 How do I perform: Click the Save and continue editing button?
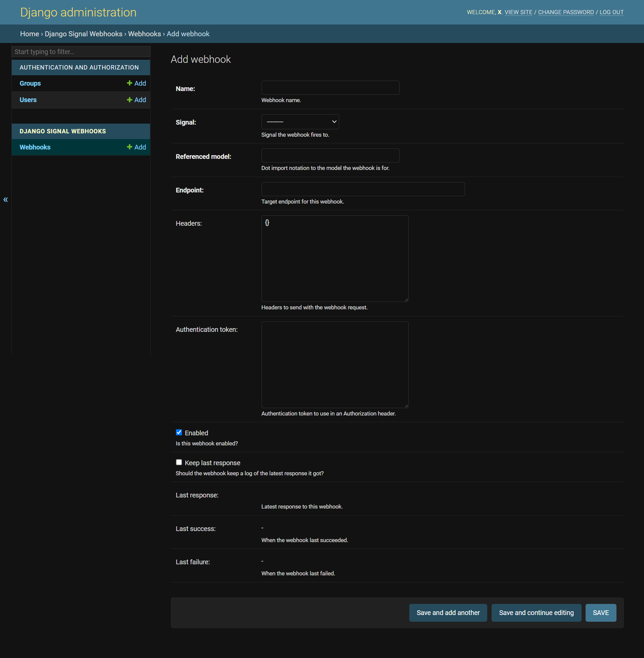(537, 613)
